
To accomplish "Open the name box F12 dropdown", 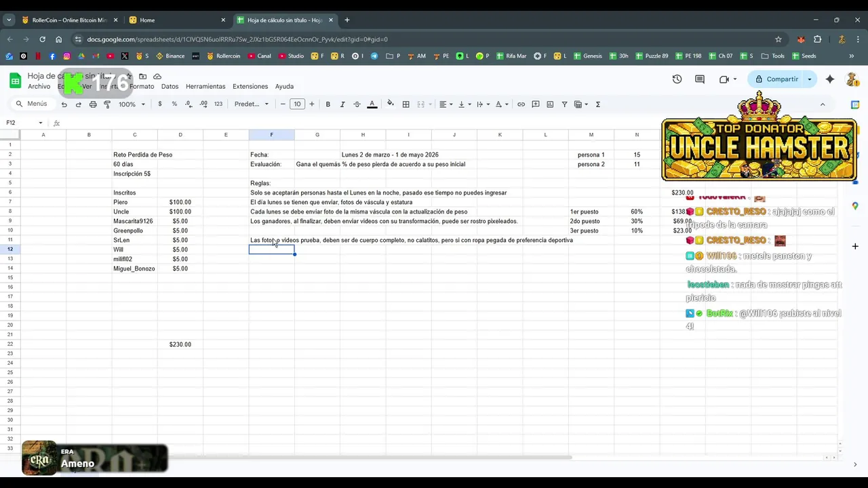I will pos(41,123).
